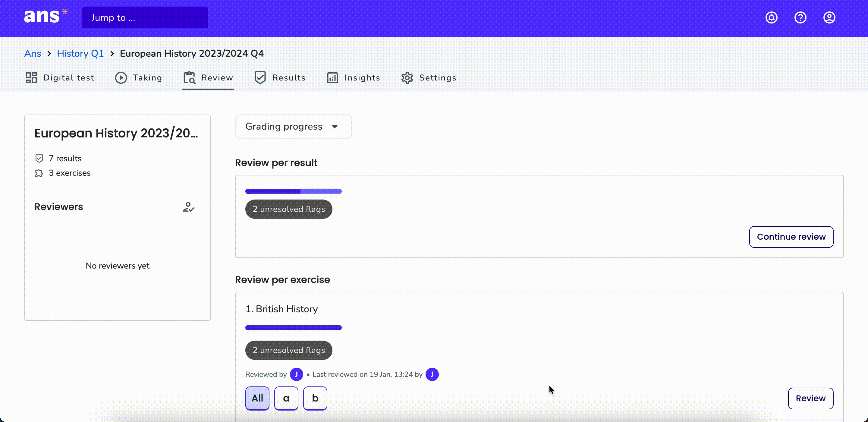Screen dimensions: 868x422
Task: Open the Grading progress dropdown
Action: coord(293,126)
